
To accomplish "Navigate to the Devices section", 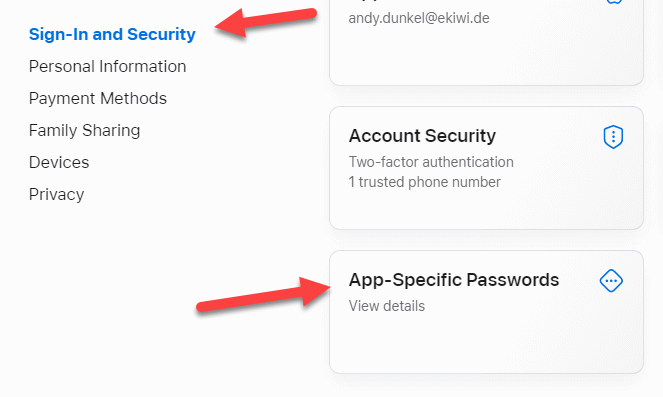I will (59, 162).
